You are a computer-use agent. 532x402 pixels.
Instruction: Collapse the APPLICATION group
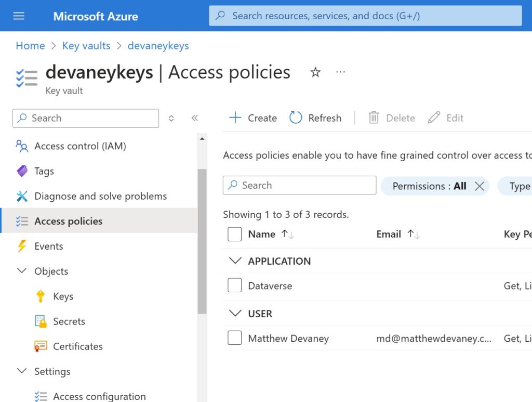tap(235, 261)
